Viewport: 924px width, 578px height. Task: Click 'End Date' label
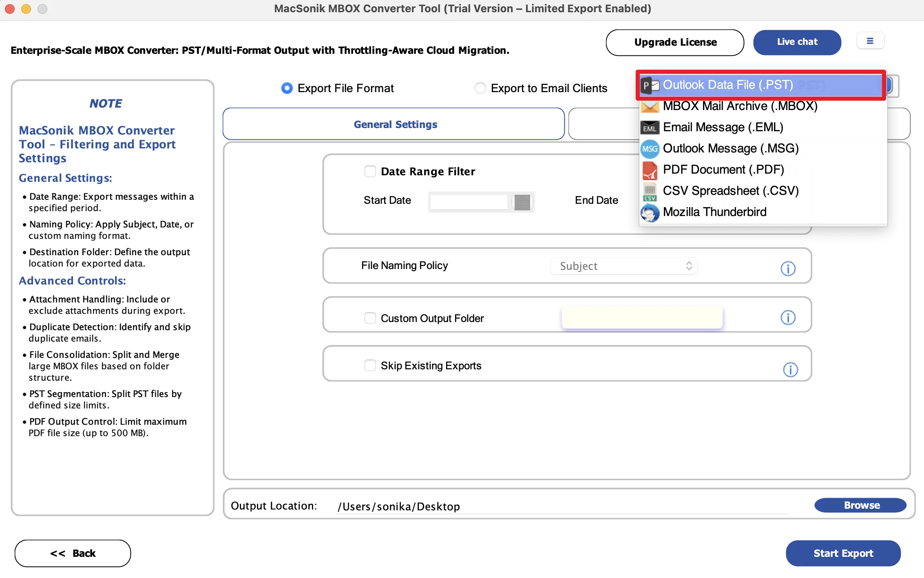[x=597, y=200]
